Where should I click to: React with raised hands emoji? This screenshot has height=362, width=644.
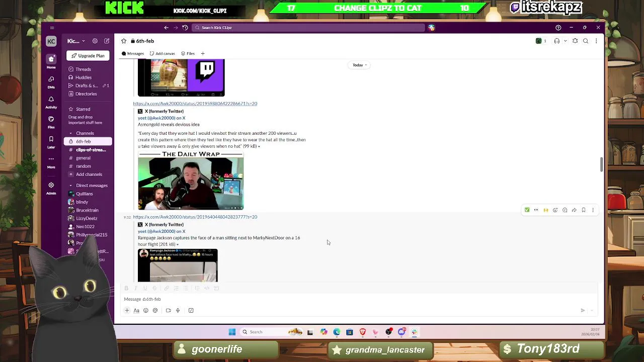coord(545,210)
